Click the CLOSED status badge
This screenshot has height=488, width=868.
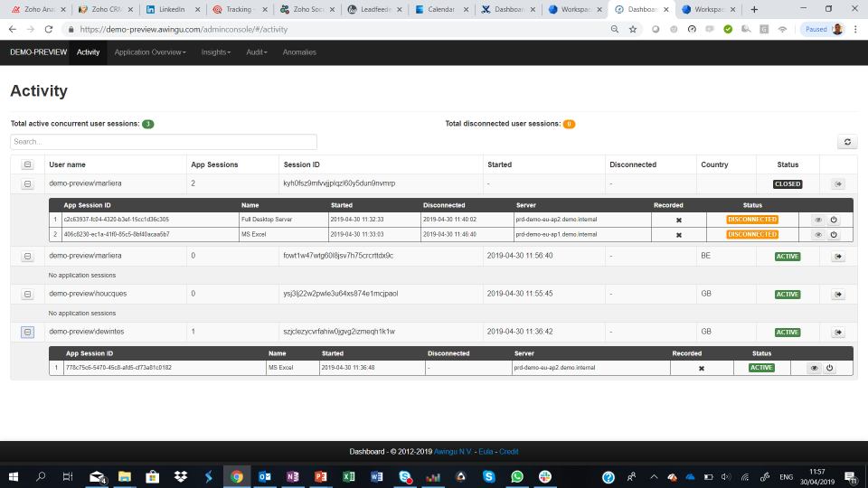click(788, 183)
